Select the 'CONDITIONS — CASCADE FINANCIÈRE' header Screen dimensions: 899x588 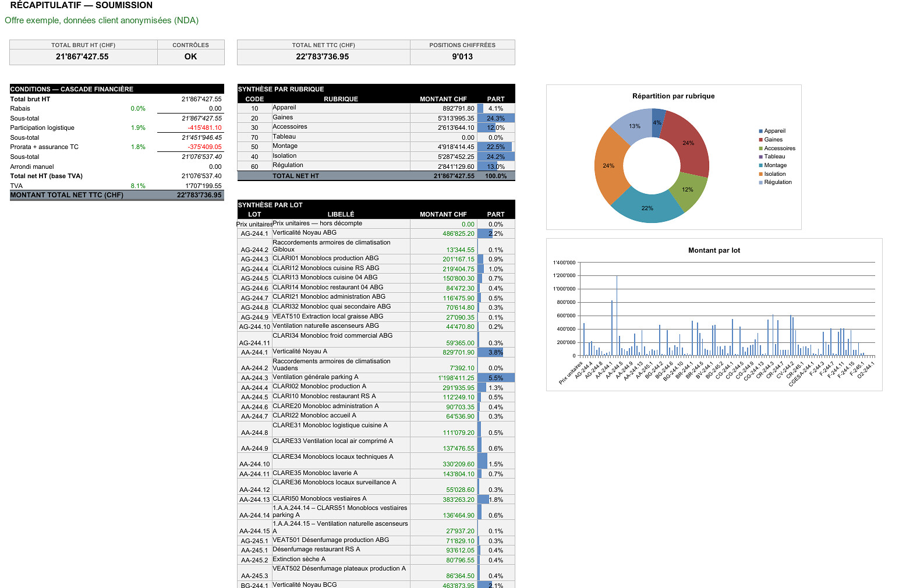72,89
